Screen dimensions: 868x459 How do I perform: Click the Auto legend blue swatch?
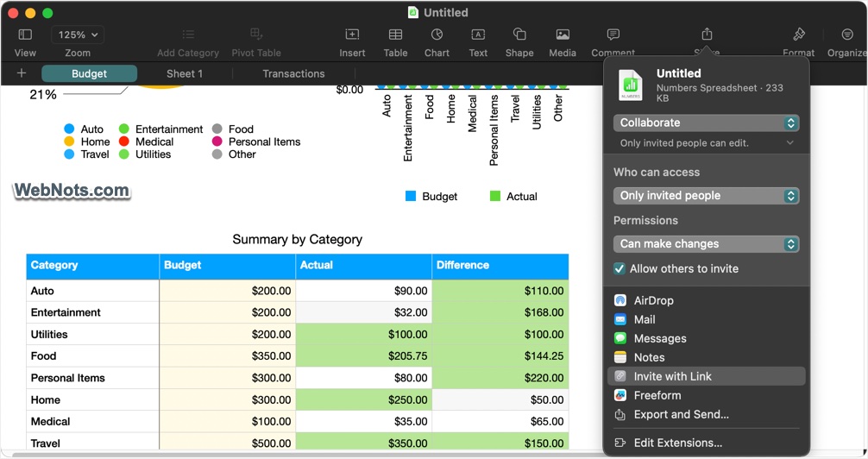[x=69, y=129]
